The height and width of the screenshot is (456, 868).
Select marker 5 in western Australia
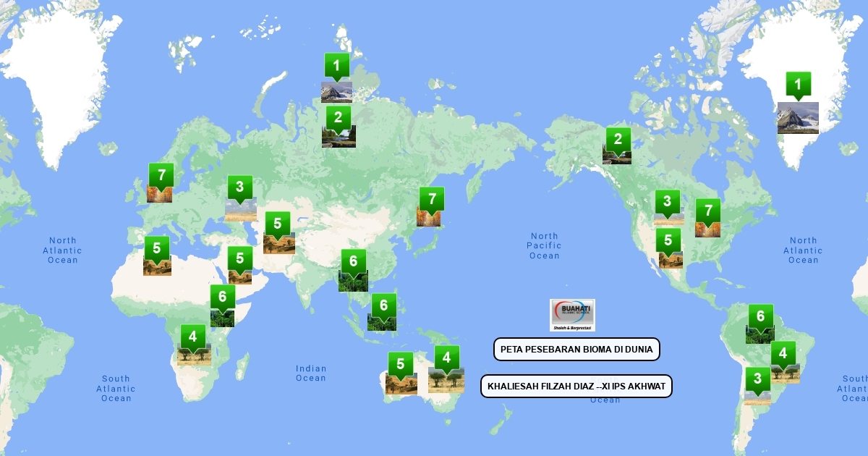400,364
